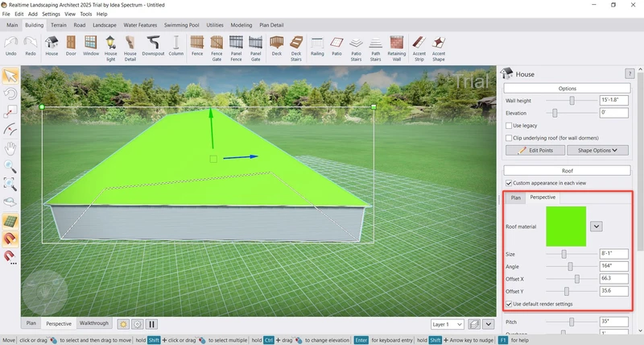Click the Downspout tool icon

(153, 46)
